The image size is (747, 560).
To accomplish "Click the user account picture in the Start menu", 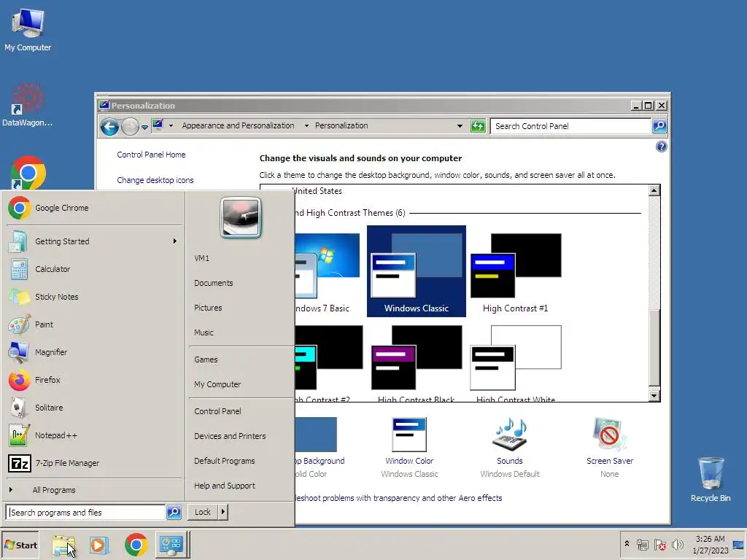I will click(241, 217).
